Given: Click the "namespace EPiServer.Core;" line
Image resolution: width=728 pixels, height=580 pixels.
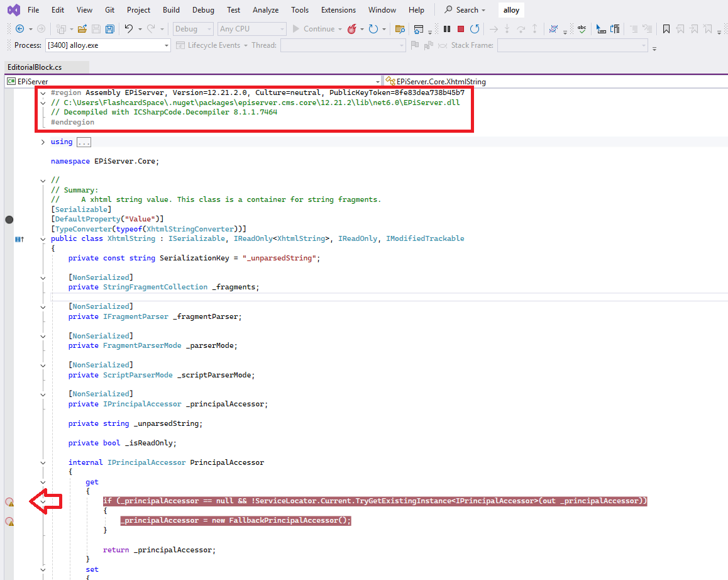Looking at the screenshot, I should pyautogui.click(x=105, y=161).
